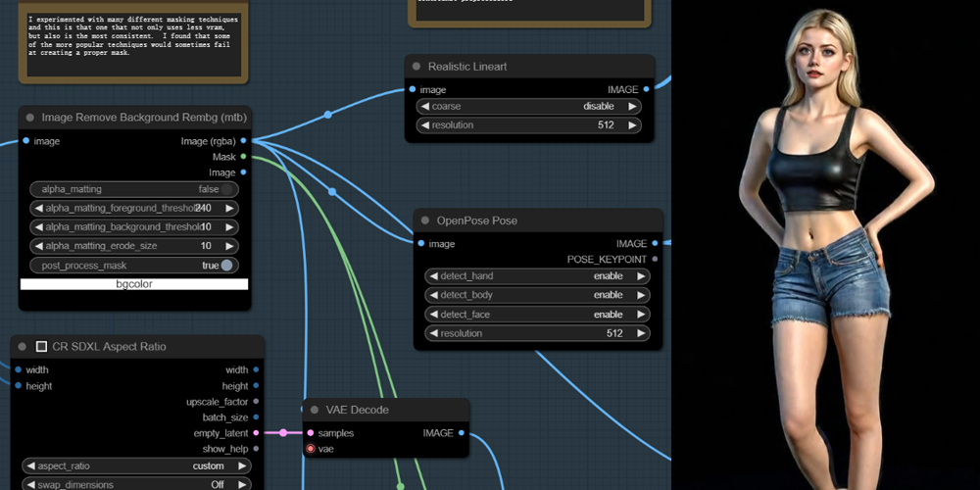
Task: Click the empty_latent output socket
Action: click(x=256, y=432)
